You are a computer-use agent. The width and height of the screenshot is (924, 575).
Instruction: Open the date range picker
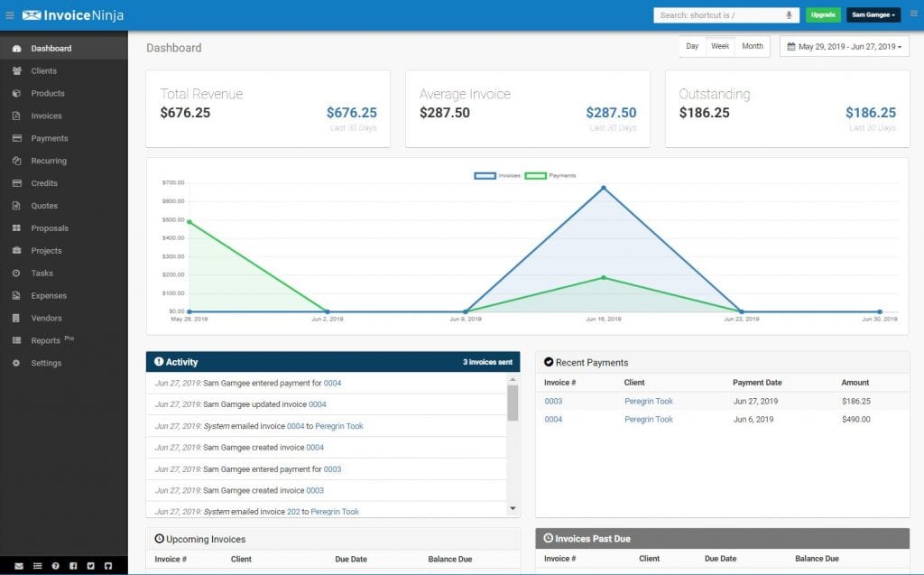[x=845, y=45]
